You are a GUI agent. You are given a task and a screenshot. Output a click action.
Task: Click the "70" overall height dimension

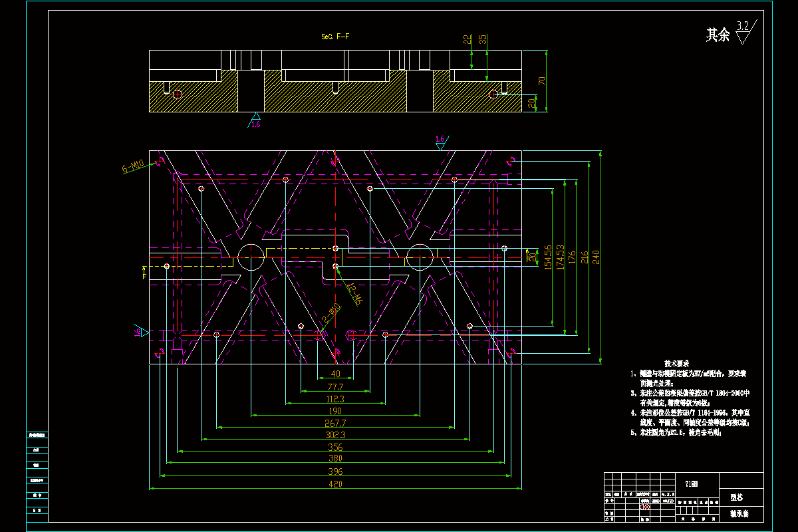point(542,81)
